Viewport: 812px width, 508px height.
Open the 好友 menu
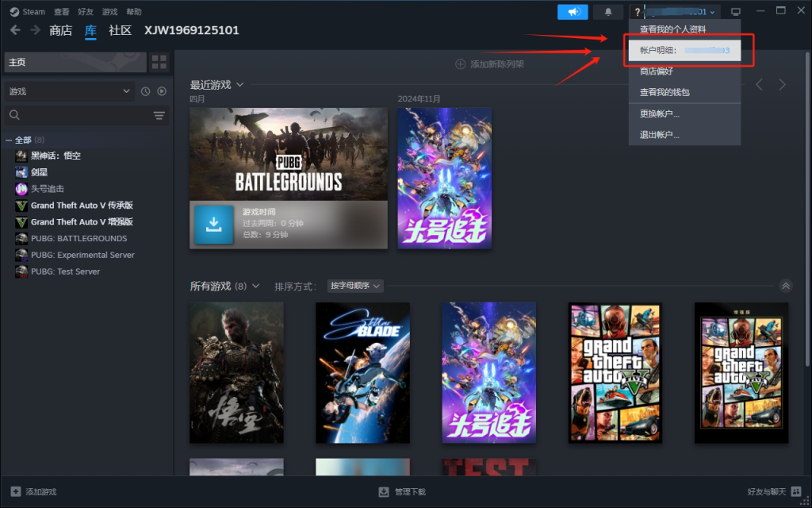86,11
